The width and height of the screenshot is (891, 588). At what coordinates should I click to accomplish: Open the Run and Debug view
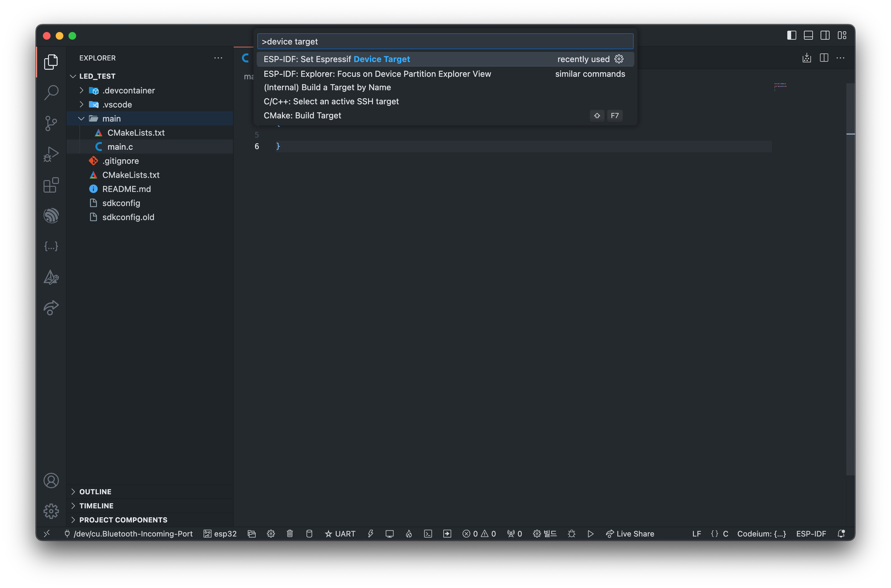pyautogui.click(x=51, y=154)
